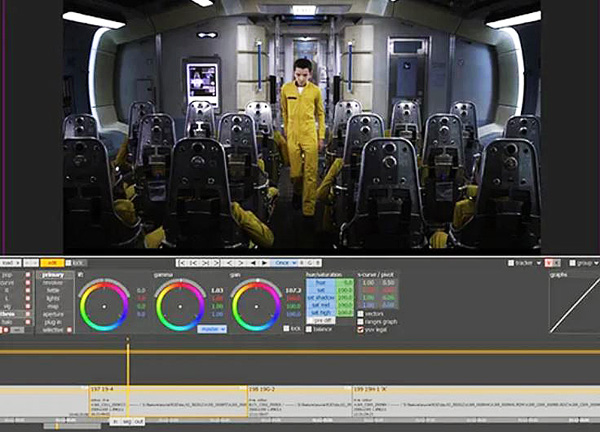
Task: Expand the tracker dropdown arrow
Action: 539,263
